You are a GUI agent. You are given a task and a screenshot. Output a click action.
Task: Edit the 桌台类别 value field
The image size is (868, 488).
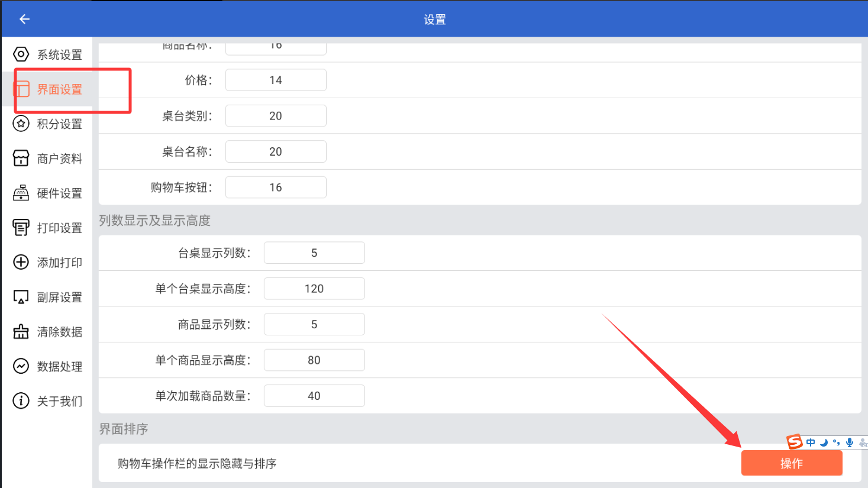(276, 116)
